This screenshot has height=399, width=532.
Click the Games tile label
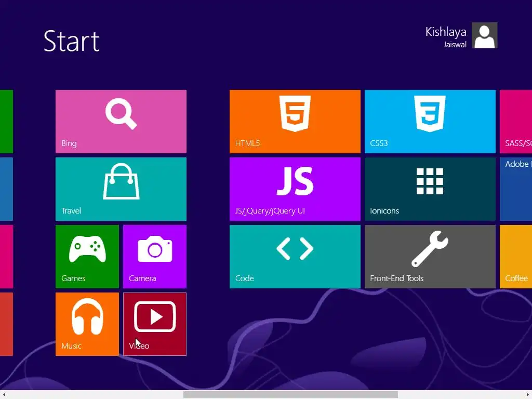[73, 278]
